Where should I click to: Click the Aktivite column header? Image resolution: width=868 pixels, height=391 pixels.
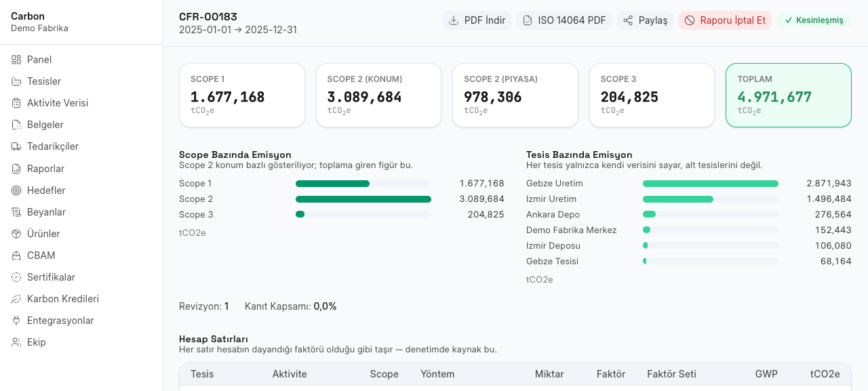point(290,374)
